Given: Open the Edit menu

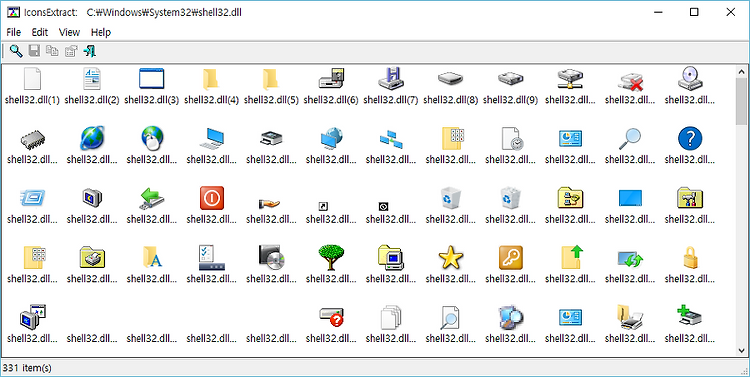Looking at the screenshot, I should coord(40,33).
